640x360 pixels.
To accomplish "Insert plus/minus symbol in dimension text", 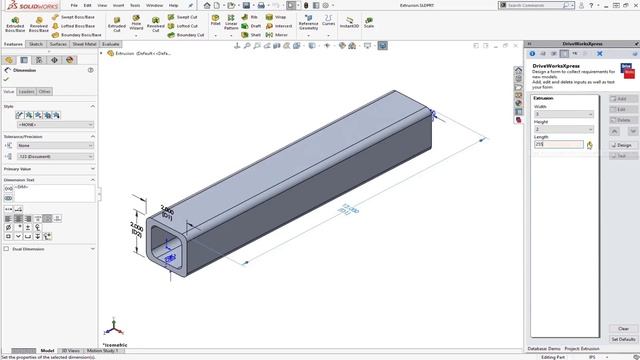I will 28,227.
